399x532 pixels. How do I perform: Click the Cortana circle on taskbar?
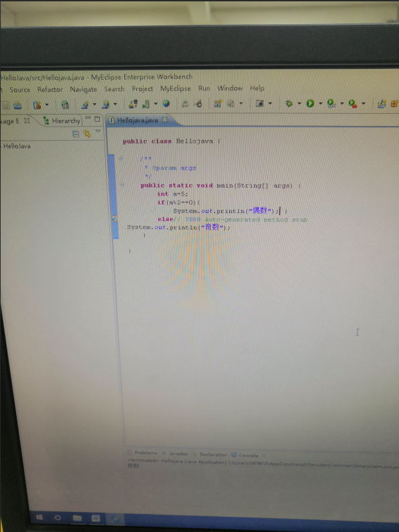tap(58, 518)
